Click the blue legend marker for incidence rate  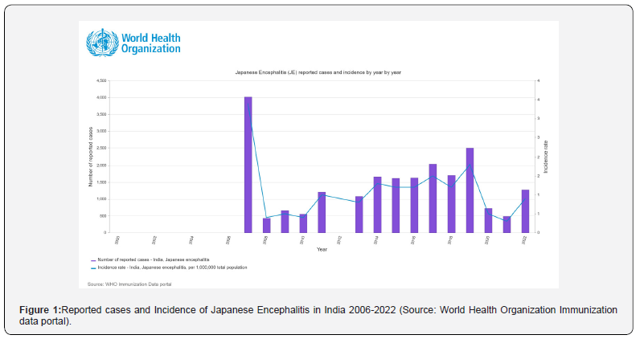click(x=93, y=268)
